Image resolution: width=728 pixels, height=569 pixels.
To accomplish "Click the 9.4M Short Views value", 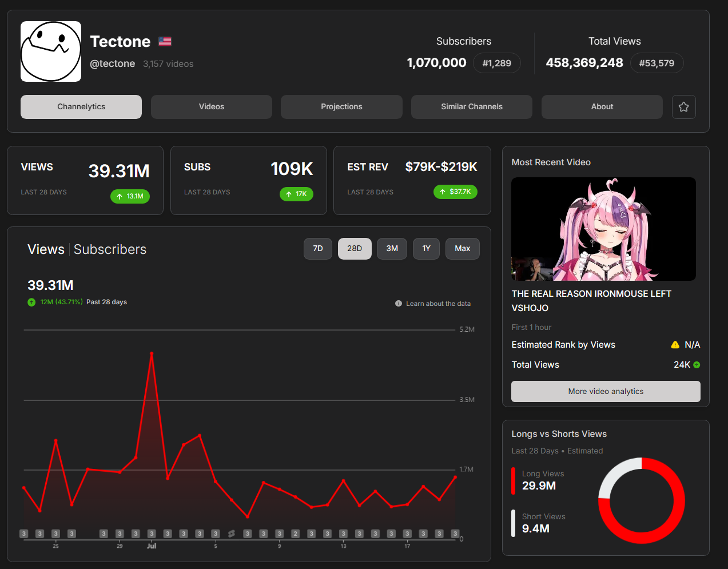I will pyautogui.click(x=536, y=528).
